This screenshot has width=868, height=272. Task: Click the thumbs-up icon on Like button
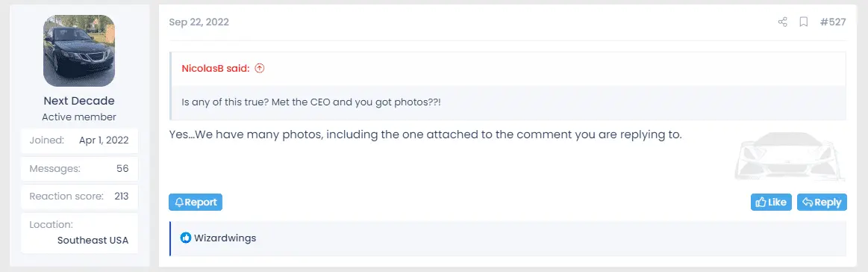(x=761, y=203)
